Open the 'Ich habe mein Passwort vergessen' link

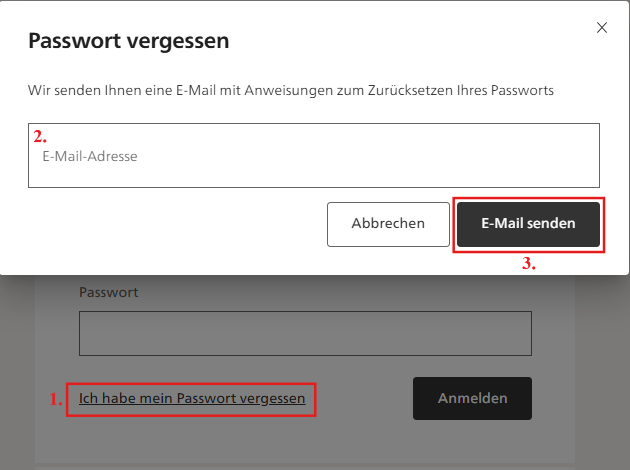[x=192, y=398]
